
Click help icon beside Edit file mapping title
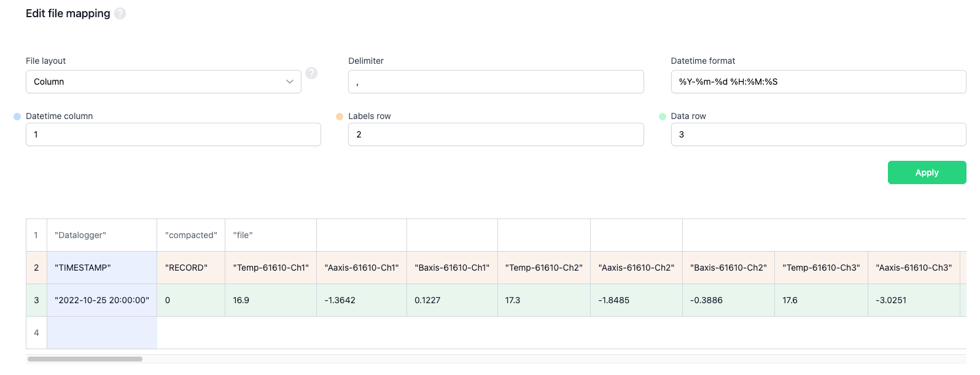click(x=120, y=14)
